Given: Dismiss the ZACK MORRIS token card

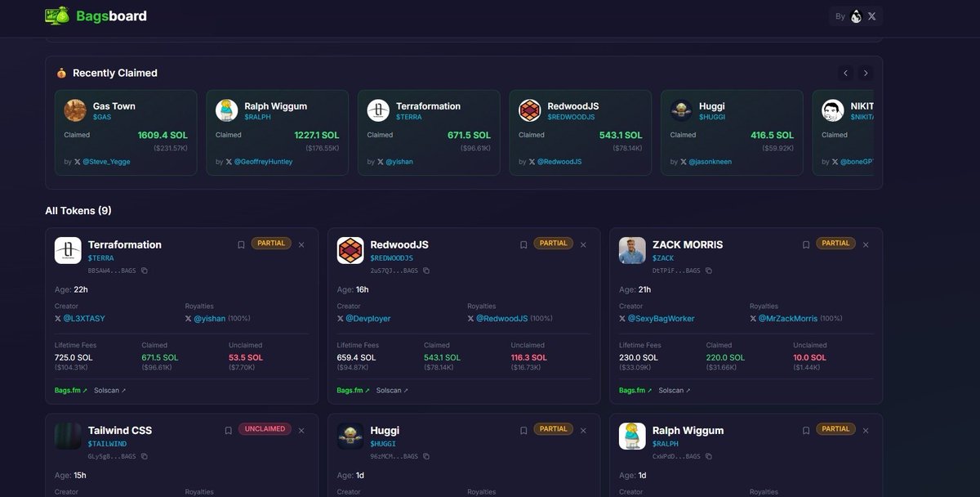Looking at the screenshot, I should [x=866, y=244].
